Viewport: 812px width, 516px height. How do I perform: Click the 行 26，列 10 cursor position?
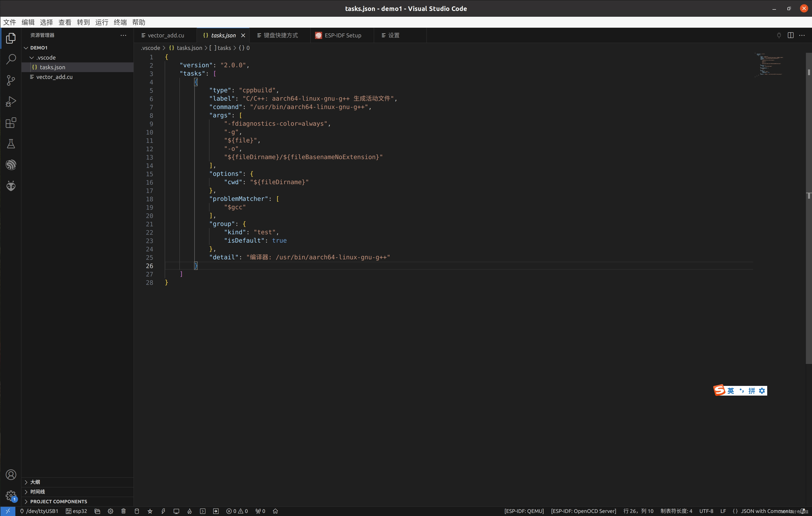coord(638,511)
